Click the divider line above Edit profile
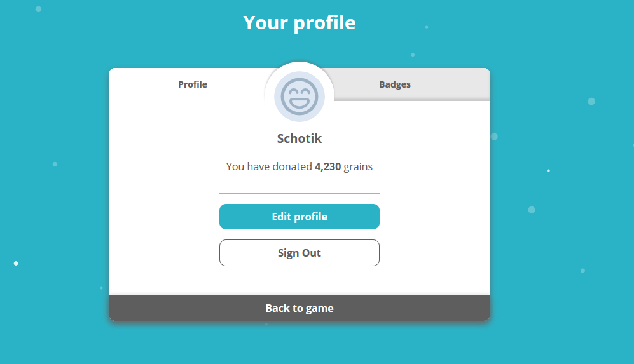The height and width of the screenshot is (364, 634). (300, 193)
